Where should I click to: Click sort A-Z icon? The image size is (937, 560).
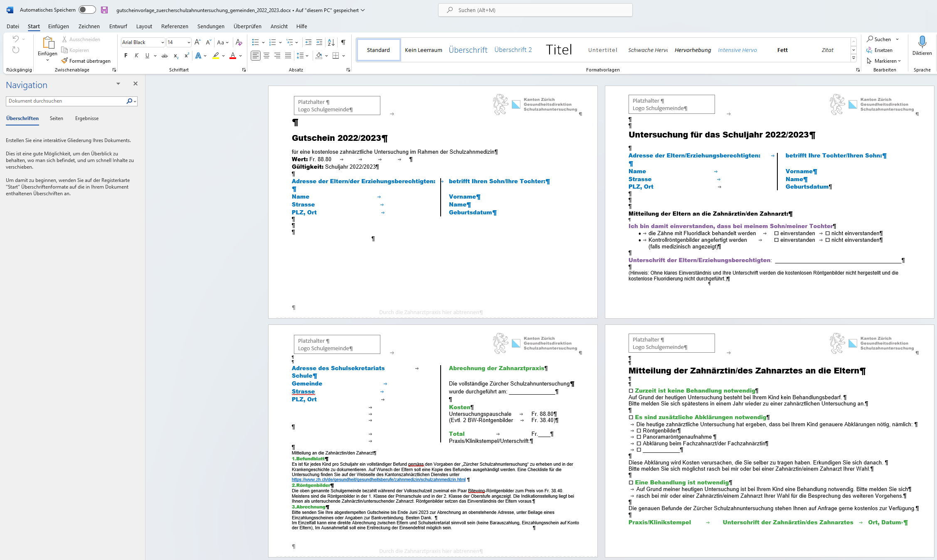[x=331, y=42]
